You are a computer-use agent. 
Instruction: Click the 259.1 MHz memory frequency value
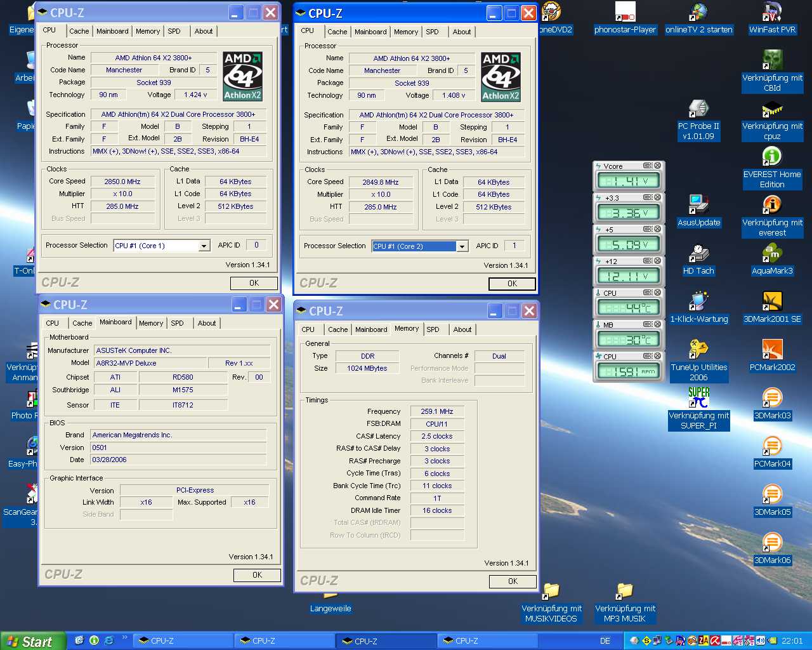pyautogui.click(x=437, y=411)
